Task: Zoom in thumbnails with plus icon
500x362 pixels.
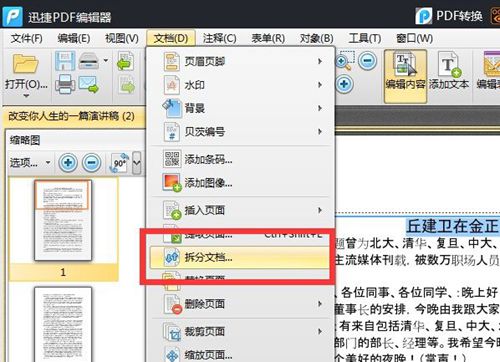Action: 68,163
